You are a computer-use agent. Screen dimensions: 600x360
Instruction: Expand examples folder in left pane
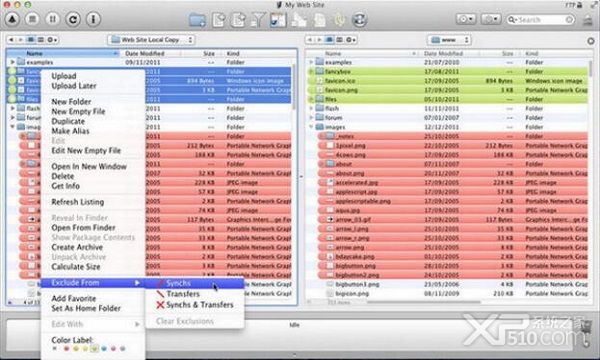[13, 62]
